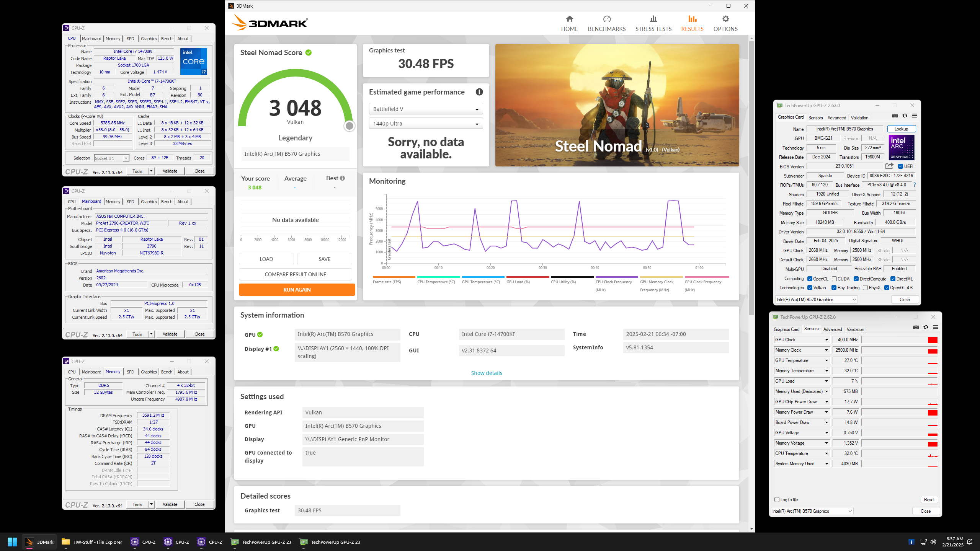This screenshot has height=551, width=980.
Task: Switch to the Bench tab in CPU-Z CPU window
Action: click(x=167, y=39)
